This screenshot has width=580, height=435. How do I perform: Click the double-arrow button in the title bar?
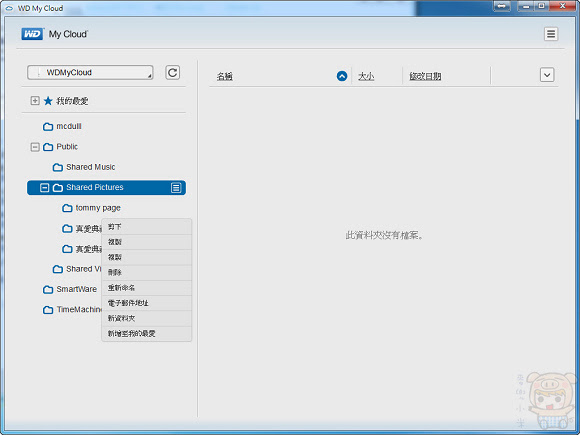pos(502,6)
